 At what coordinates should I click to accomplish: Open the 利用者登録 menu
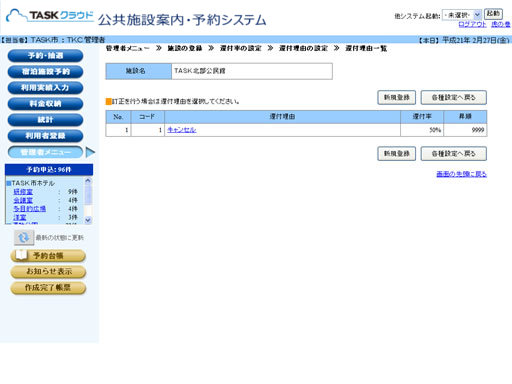[45, 136]
